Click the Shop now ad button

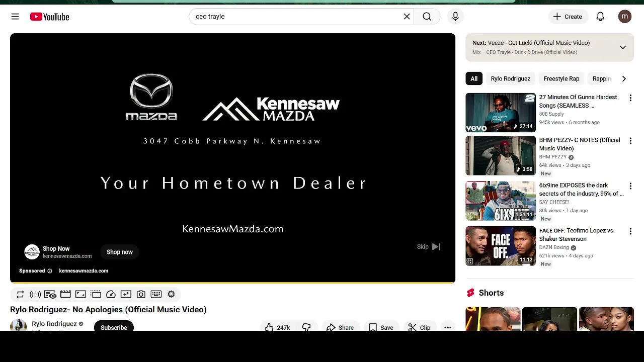click(120, 252)
